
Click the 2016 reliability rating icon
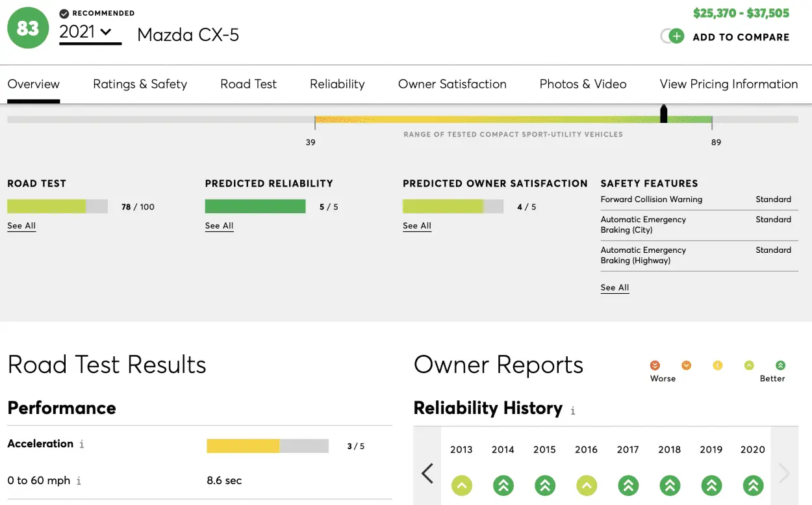[586, 486]
